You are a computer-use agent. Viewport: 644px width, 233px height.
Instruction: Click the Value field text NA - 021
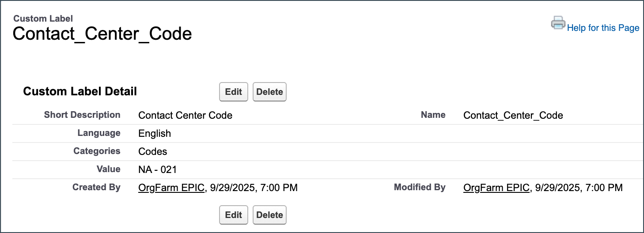pos(158,170)
